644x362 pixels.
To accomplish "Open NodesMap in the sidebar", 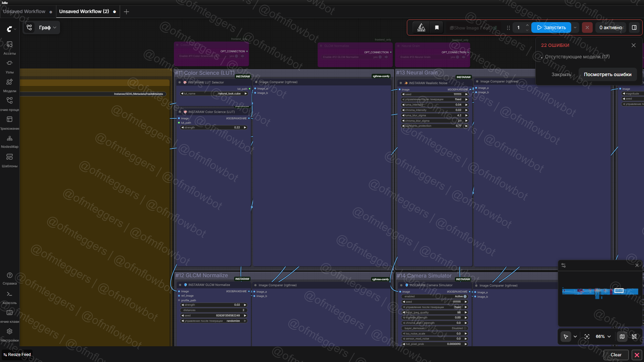I will 9,141.
